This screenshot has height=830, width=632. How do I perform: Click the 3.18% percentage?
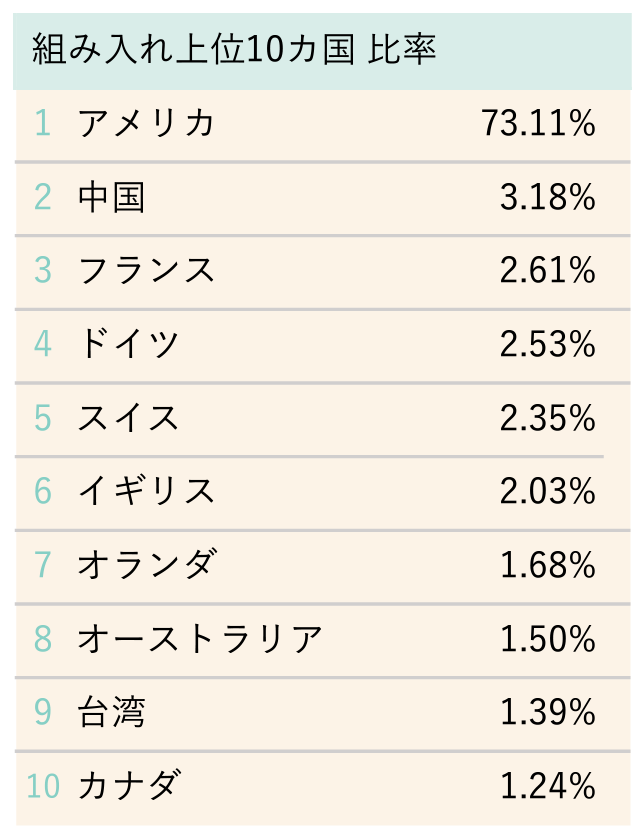click(547, 197)
